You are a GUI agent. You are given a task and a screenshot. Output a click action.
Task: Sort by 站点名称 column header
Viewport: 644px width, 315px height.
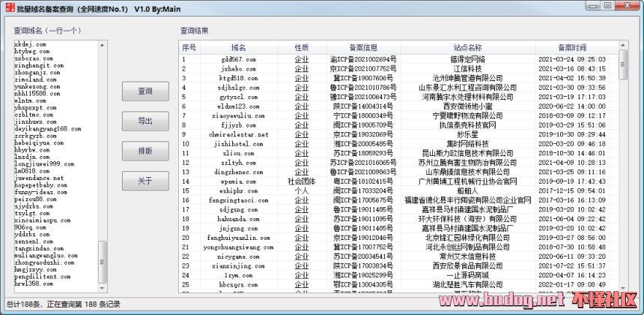point(467,48)
